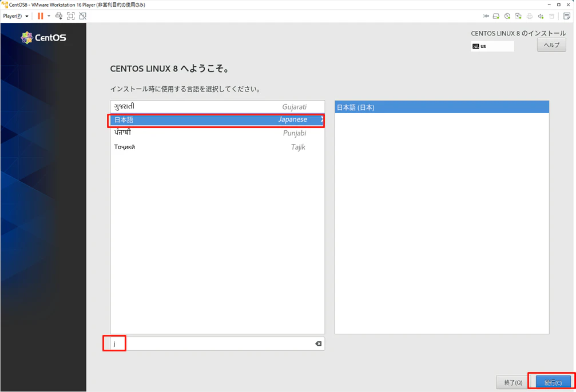576x392 pixels.
Task: Click the 終了(Q) quit button
Action: tap(513, 382)
